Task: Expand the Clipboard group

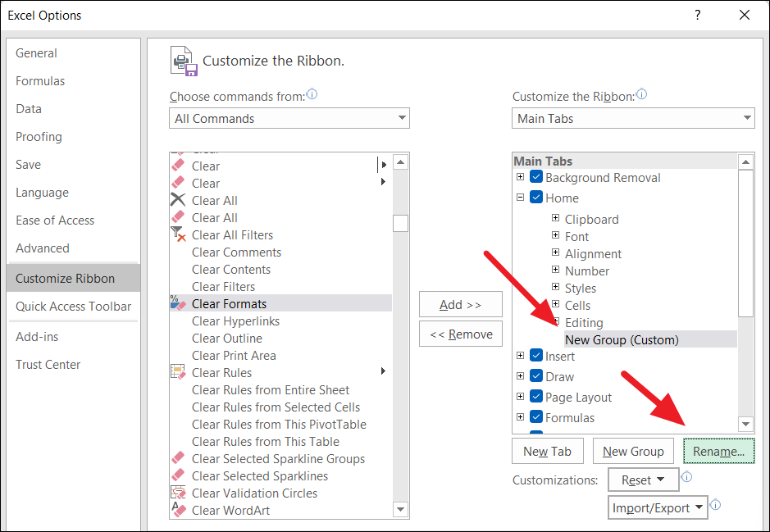Action: point(555,218)
